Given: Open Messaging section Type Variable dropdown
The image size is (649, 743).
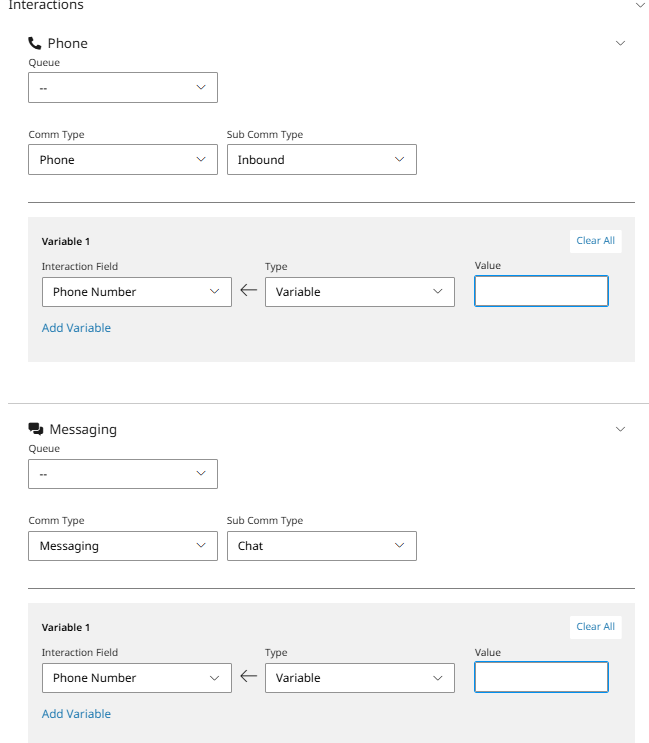Looking at the screenshot, I should [x=360, y=678].
